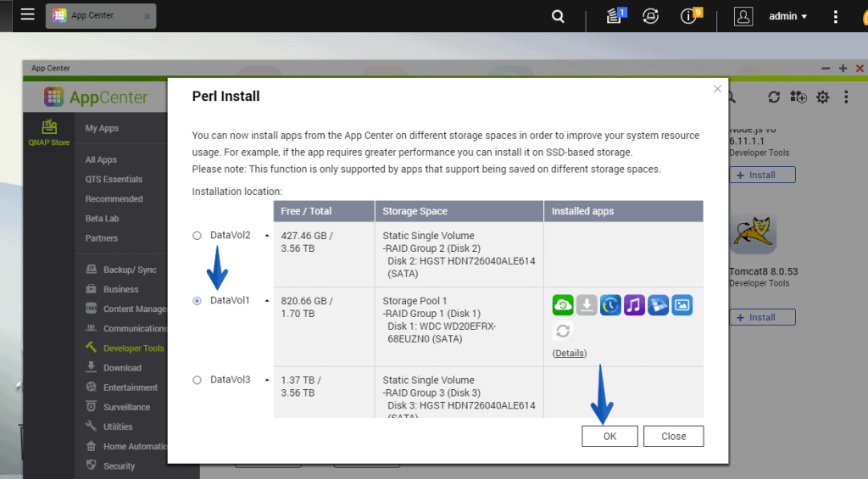Open event notifications icon with badge 9
The height and width of the screenshot is (479, 868).
[x=688, y=16]
